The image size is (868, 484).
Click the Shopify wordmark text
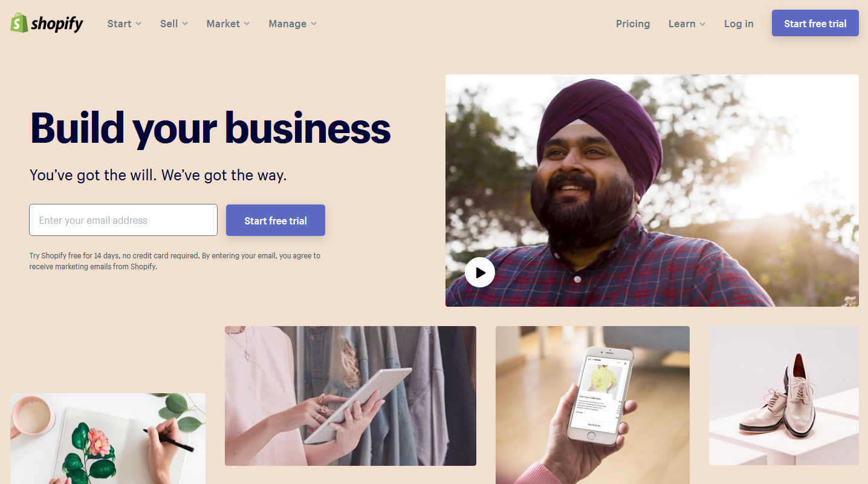(57, 24)
